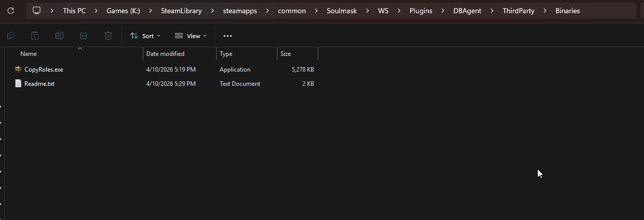Click the Copy icon in the toolbar
The width and height of the screenshot is (644, 220).
tap(11, 36)
